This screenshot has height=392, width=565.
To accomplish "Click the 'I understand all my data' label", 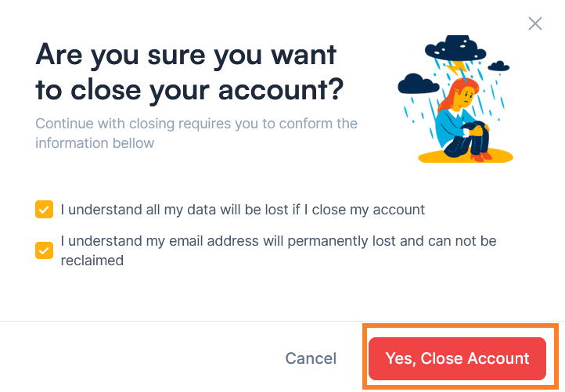I will 242,210.
